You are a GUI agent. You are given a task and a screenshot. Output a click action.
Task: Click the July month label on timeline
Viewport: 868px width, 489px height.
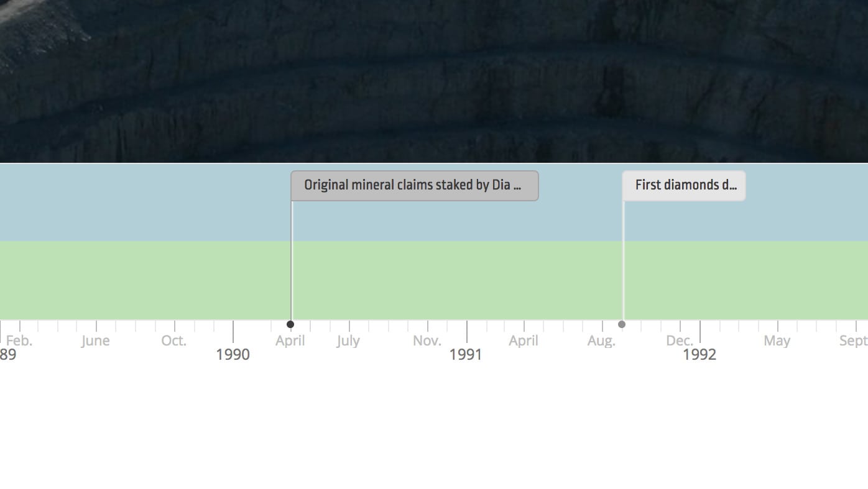pos(348,340)
